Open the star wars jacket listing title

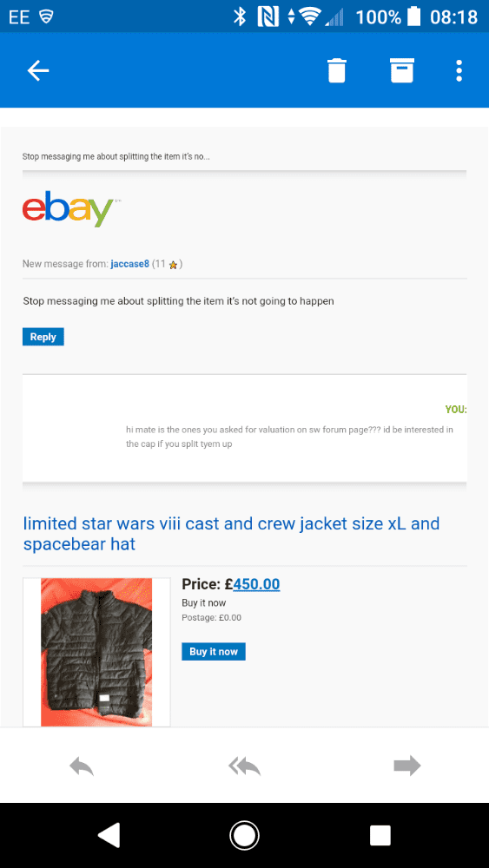tap(232, 534)
